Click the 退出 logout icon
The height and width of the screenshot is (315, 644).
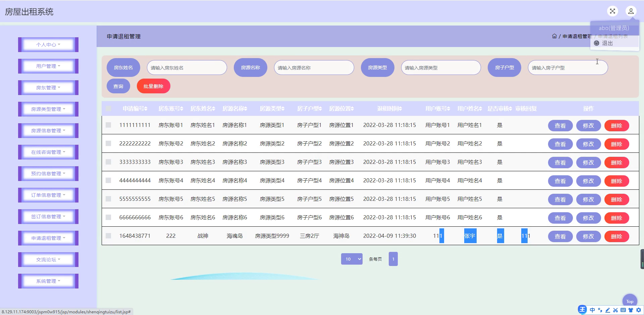596,43
